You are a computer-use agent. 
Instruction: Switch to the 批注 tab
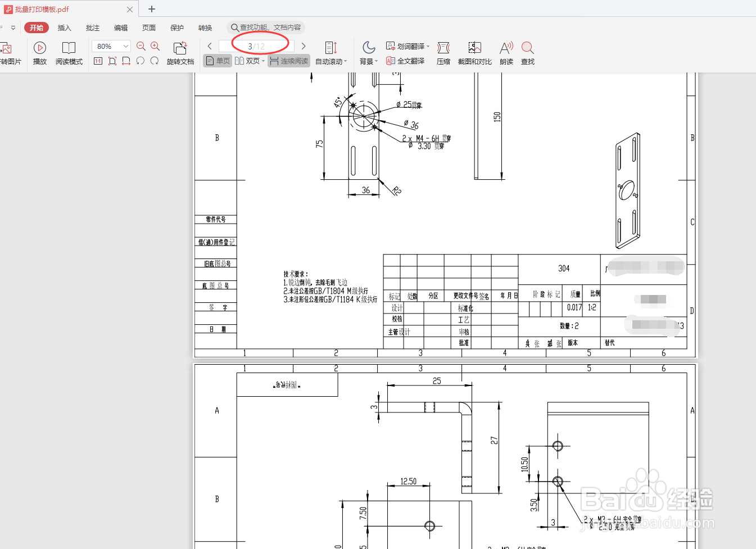pos(93,28)
